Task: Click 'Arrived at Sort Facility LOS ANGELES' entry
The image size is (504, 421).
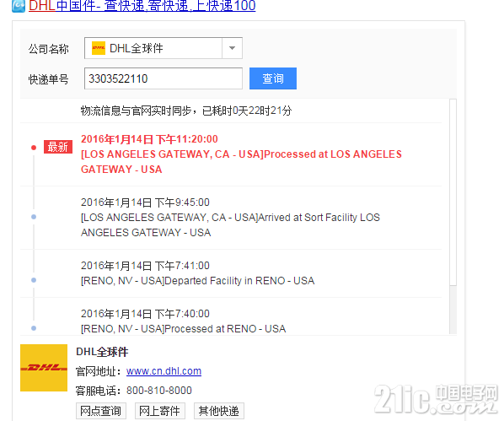Action: (230, 225)
